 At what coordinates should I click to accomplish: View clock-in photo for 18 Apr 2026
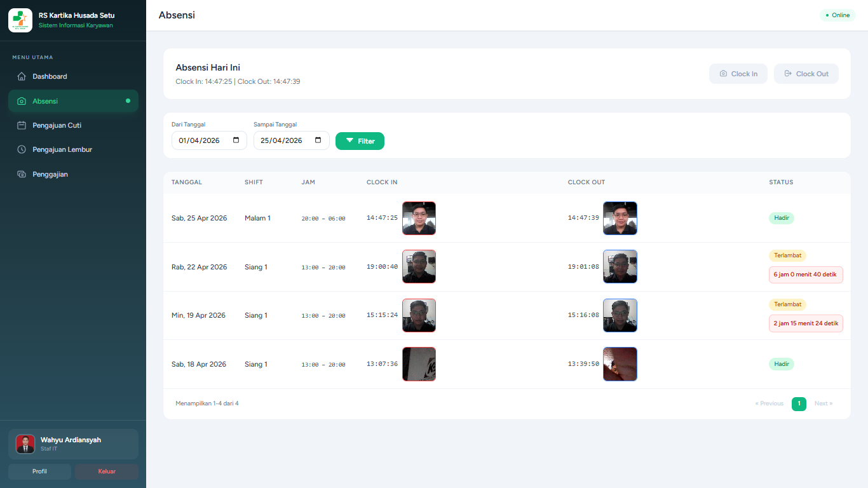point(419,364)
